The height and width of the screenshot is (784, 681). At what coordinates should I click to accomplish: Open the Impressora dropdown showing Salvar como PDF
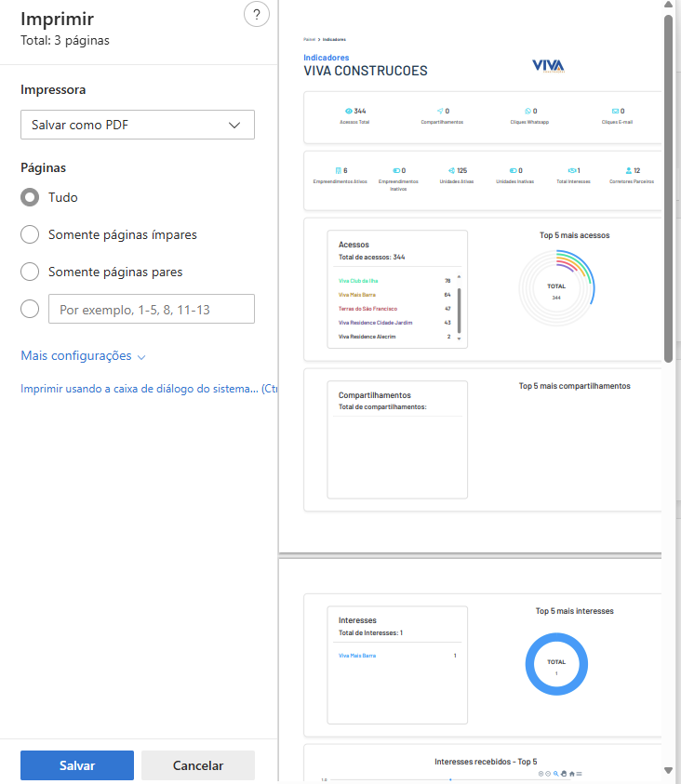[x=138, y=125]
